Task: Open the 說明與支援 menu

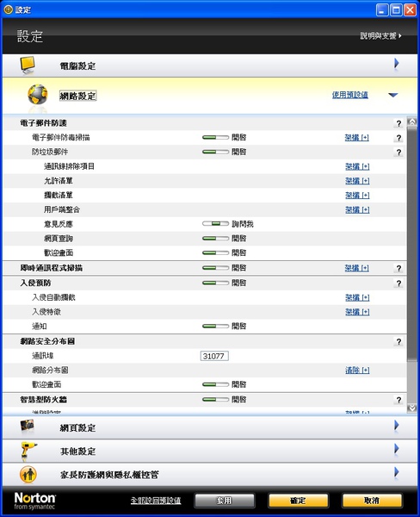Action: 380,35
